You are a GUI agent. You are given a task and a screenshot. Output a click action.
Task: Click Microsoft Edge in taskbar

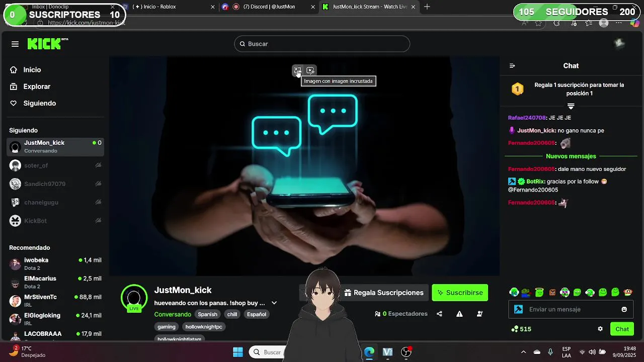369,352
